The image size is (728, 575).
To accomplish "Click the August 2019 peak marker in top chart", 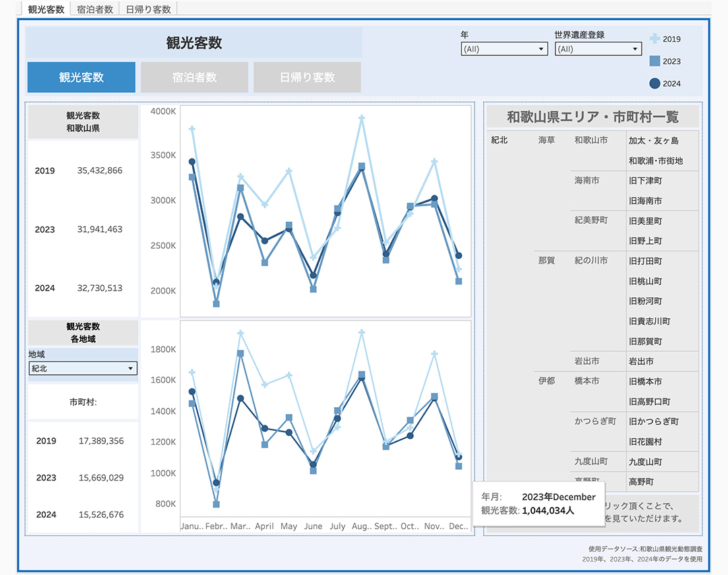I will tap(361, 118).
